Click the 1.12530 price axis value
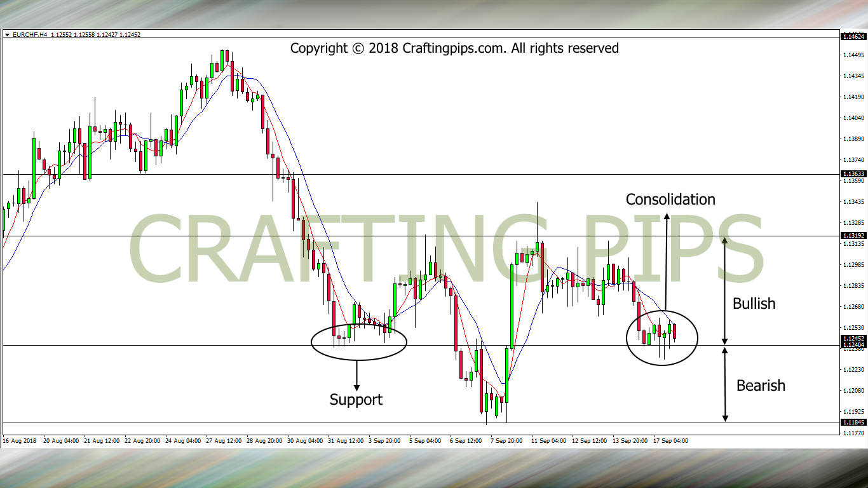Screen dimensions: 868x488 852,328
